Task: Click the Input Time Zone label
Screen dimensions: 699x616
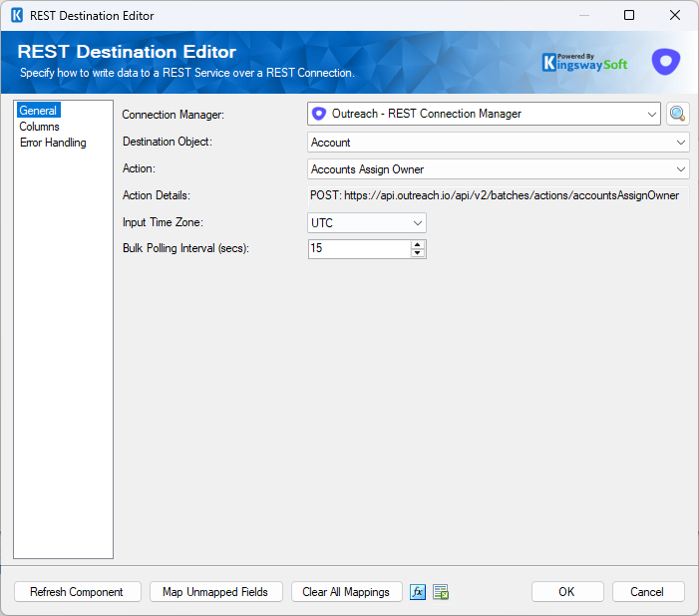Action: (163, 222)
